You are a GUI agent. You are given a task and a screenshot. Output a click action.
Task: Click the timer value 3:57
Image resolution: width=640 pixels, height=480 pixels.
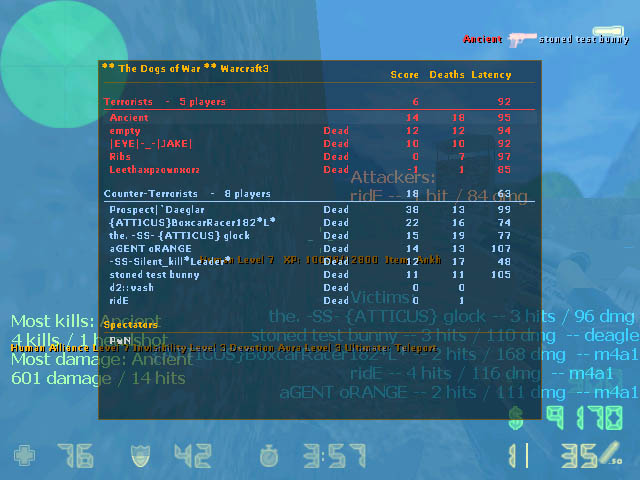pos(334,456)
